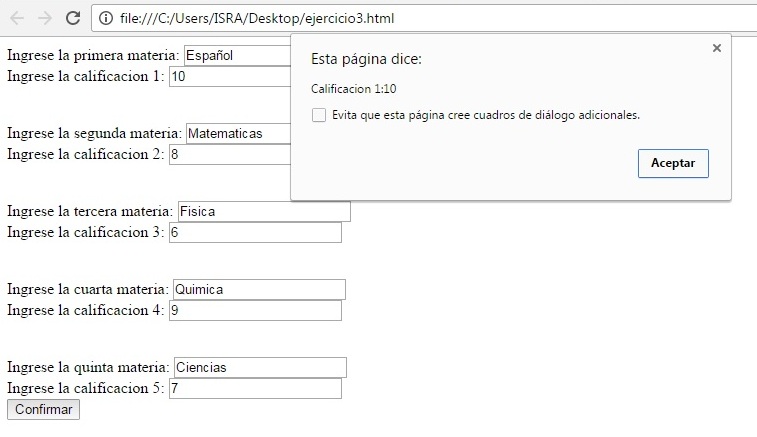The width and height of the screenshot is (757, 437).
Task: Focus the calificacion 1 input field
Action: pos(230,76)
